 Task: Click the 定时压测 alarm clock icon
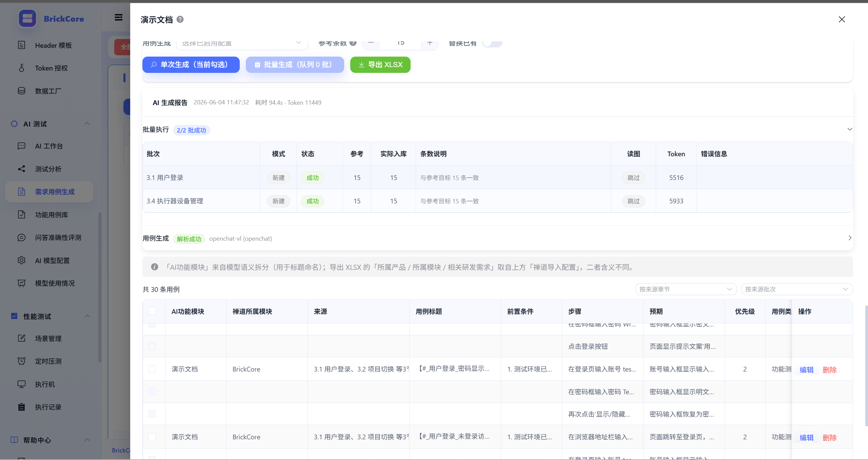click(21, 361)
